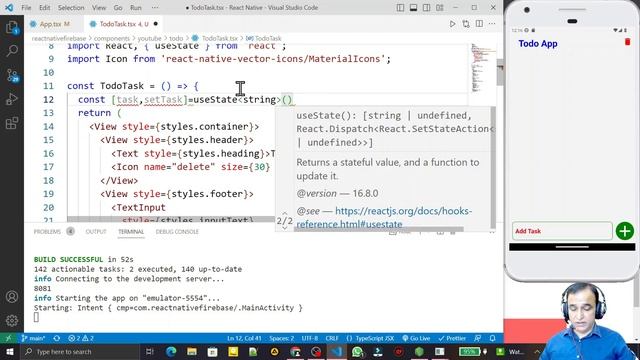Open the Run and Debug view
This screenshot has height=360, width=640.
[x=12, y=99]
